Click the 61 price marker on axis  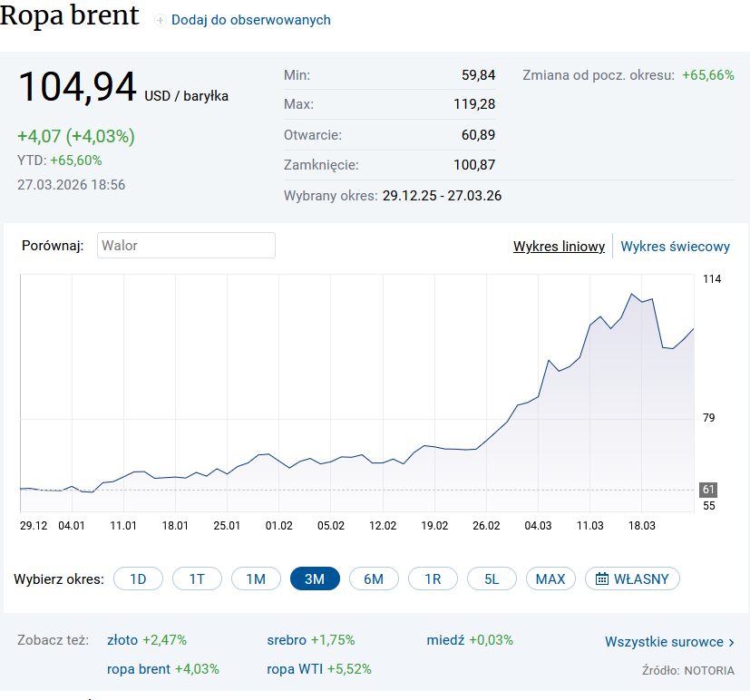coord(708,490)
